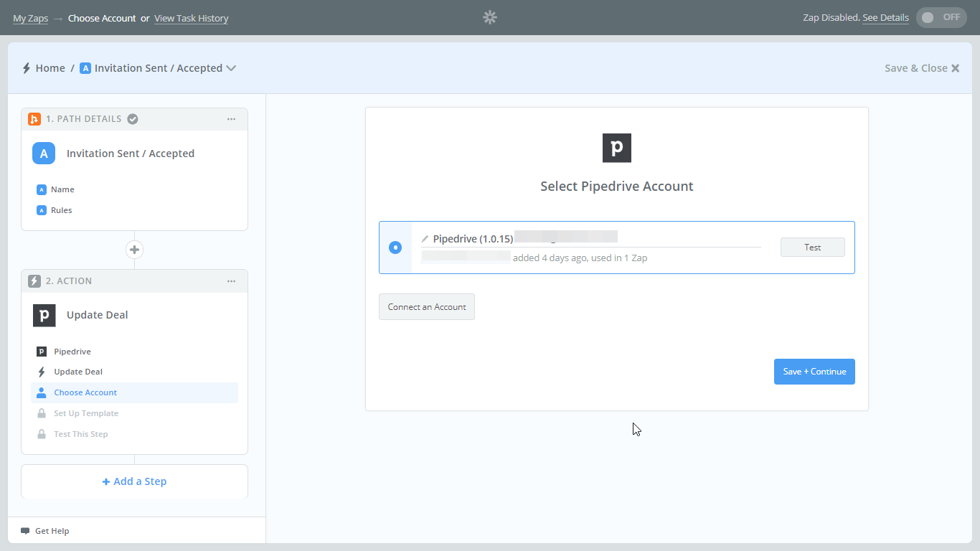Click the Update Deal step title
This screenshot has height=551, width=980.
(98, 315)
